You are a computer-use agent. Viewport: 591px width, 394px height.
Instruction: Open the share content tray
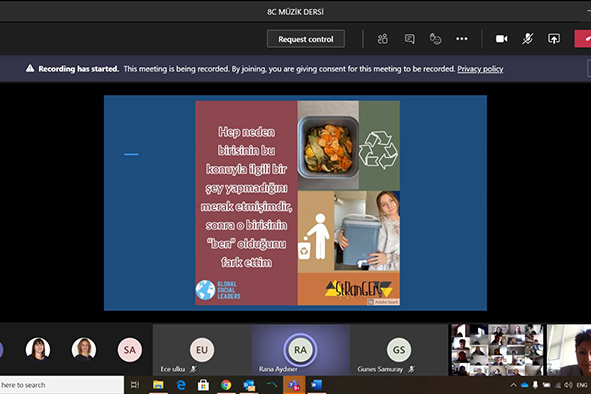(x=554, y=39)
